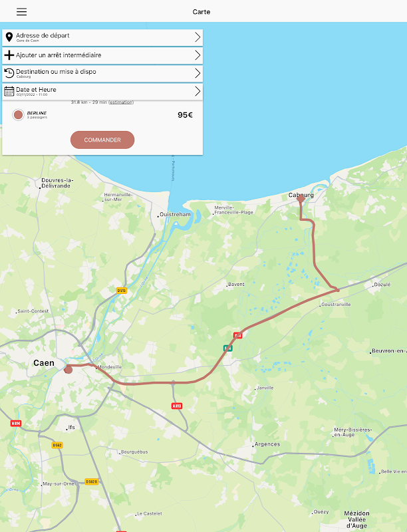This screenshot has width=407, height=532.
Task: Click the plus icon for intermediate stop
Action: pyautogui.click(x=9, y=55)
